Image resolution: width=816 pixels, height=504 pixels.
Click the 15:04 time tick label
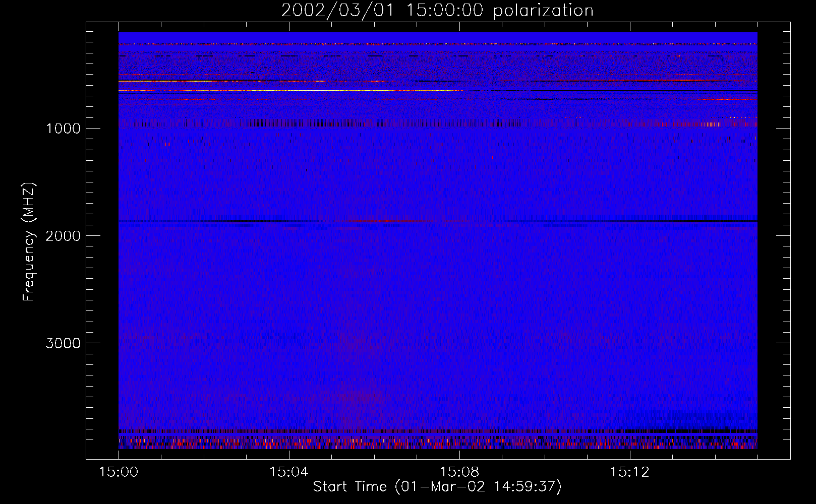point(288,472)
